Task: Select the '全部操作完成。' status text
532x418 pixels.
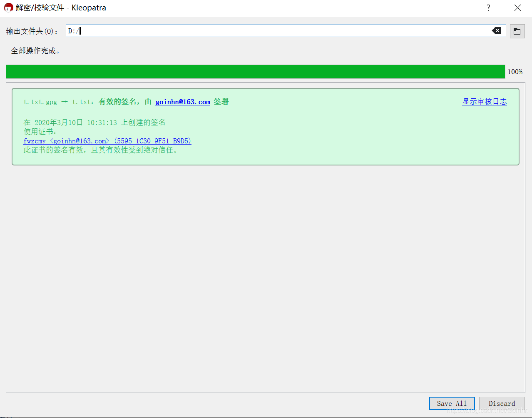Action: (x=35, y=51)
